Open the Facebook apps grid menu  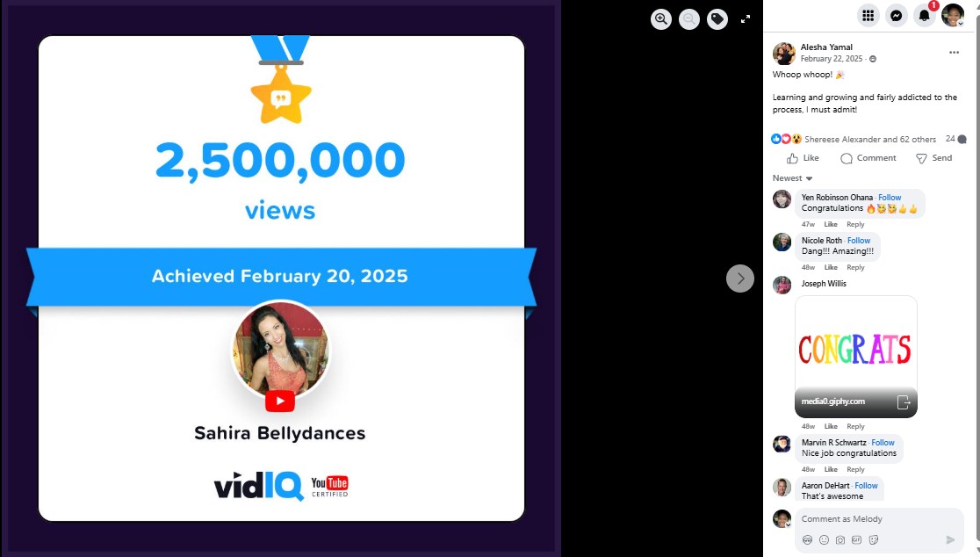868,16
